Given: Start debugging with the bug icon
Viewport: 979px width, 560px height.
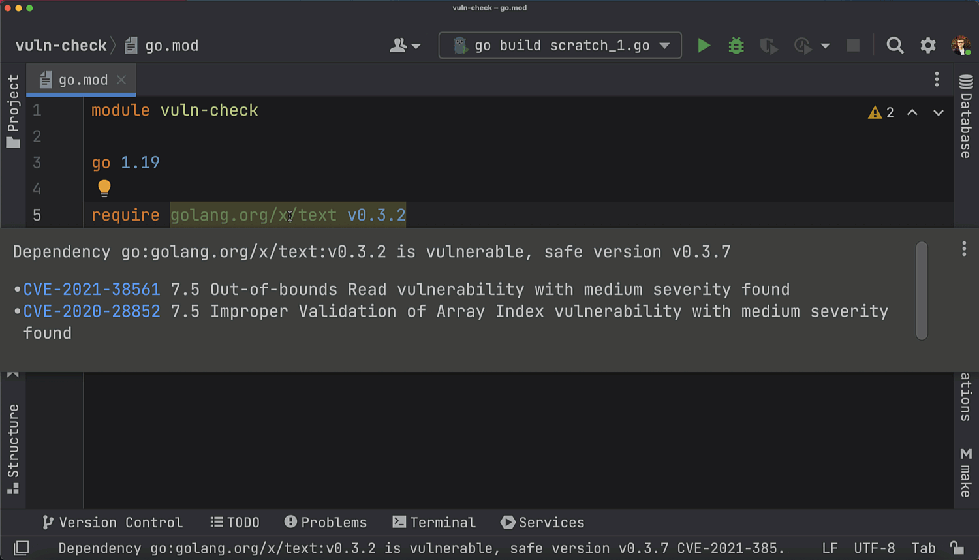Looking at the screenshot, I should 736,46.
